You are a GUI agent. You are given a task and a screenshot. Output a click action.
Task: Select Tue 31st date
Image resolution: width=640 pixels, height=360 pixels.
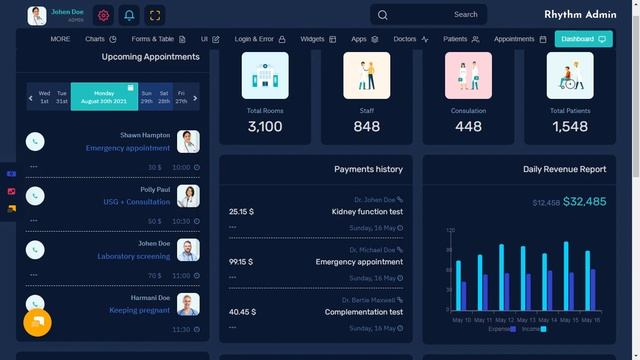click(62, 97)
